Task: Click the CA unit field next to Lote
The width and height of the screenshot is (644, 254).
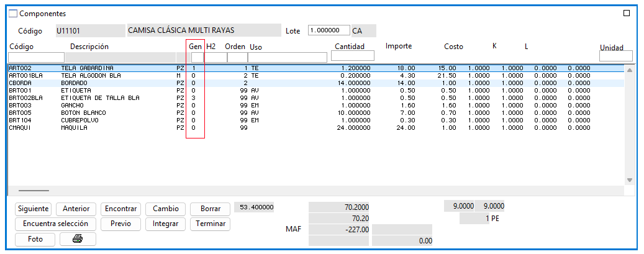Action: point(363,30)
